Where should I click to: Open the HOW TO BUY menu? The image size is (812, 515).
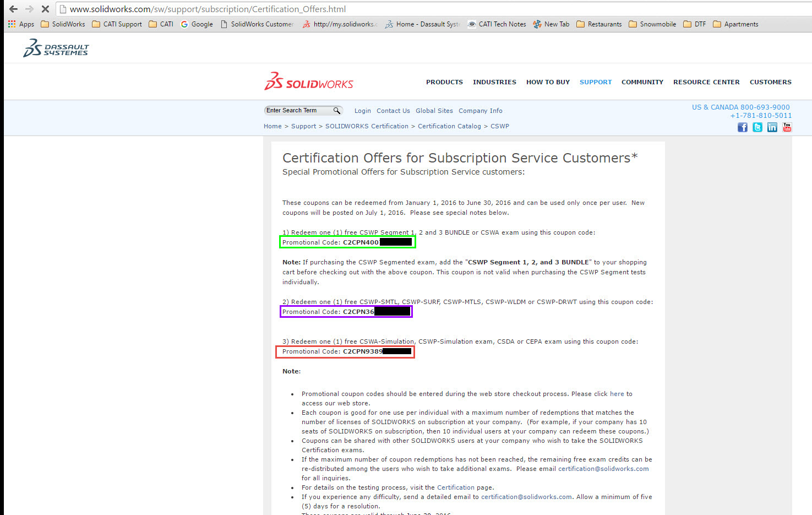coord(548,82)
